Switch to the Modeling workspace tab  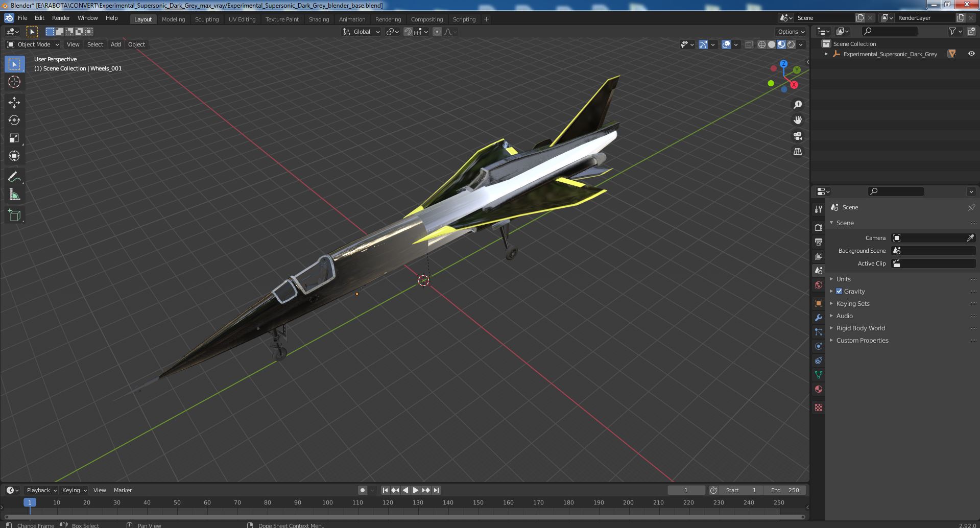173,19
